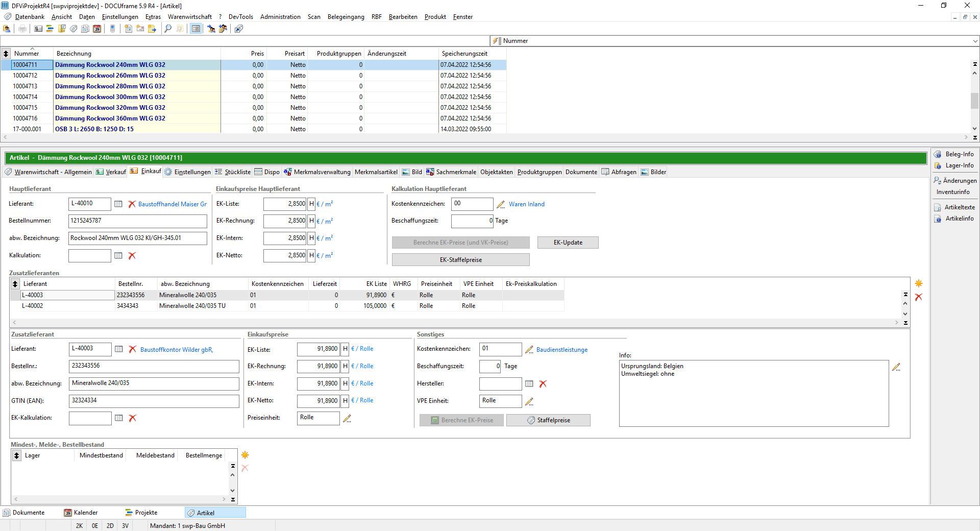Open the documents toolbar icon
Viewport: 980px width, 531px height.
click(85, 29)
